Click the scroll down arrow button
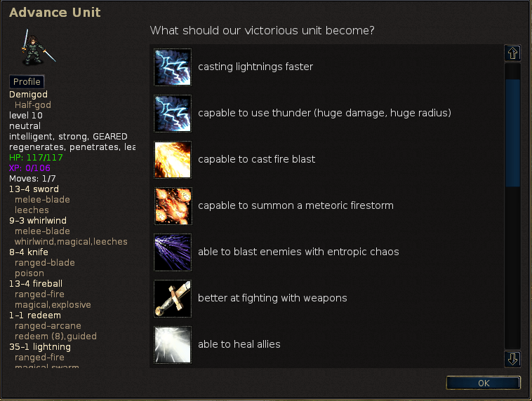 [x=512, y=359]
